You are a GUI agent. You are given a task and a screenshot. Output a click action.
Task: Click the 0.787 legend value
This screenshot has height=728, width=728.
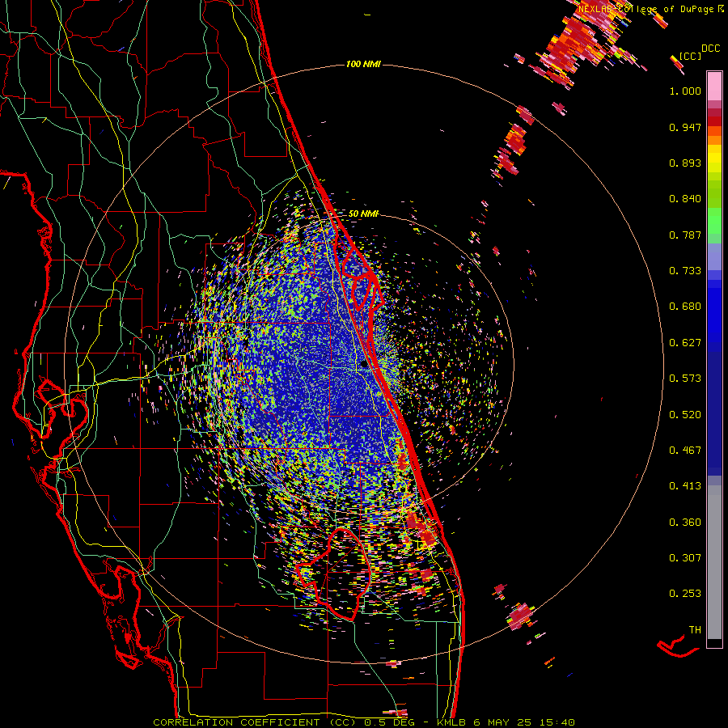(x=685, y=235)
